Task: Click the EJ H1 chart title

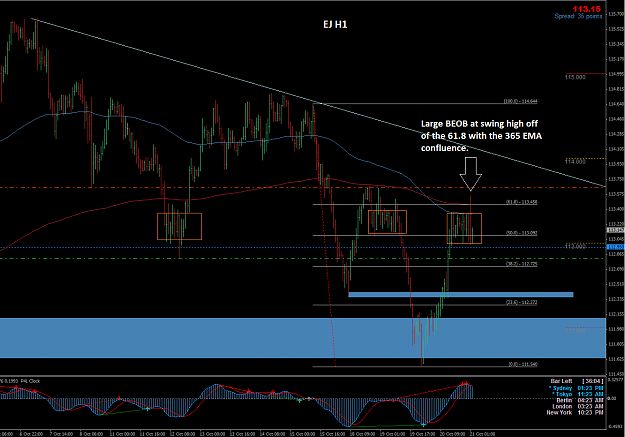Action: [x=335, y=25]
